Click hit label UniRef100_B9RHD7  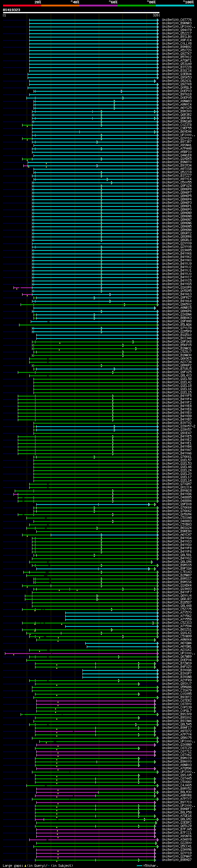(177, 860)
